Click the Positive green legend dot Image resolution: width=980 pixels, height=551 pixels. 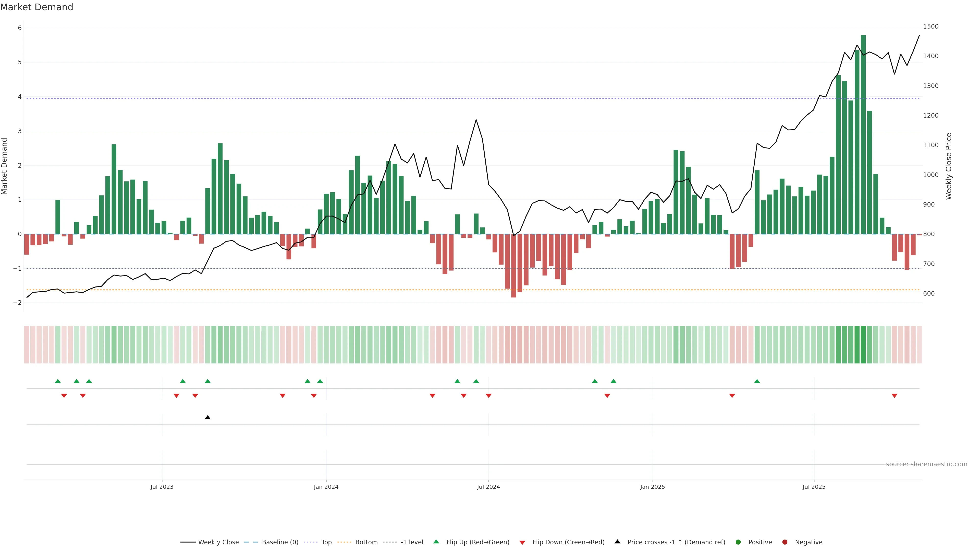point(738,542)
